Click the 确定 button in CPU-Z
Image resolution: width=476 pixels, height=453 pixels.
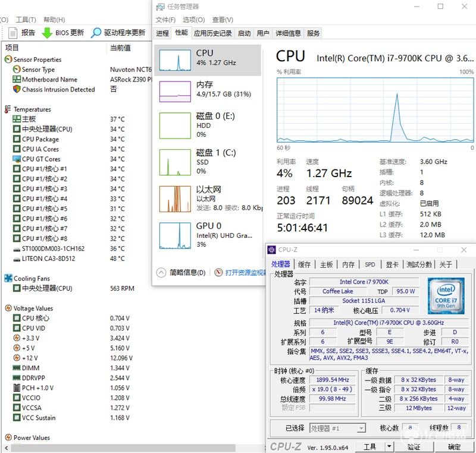click(x=455, y=446)
